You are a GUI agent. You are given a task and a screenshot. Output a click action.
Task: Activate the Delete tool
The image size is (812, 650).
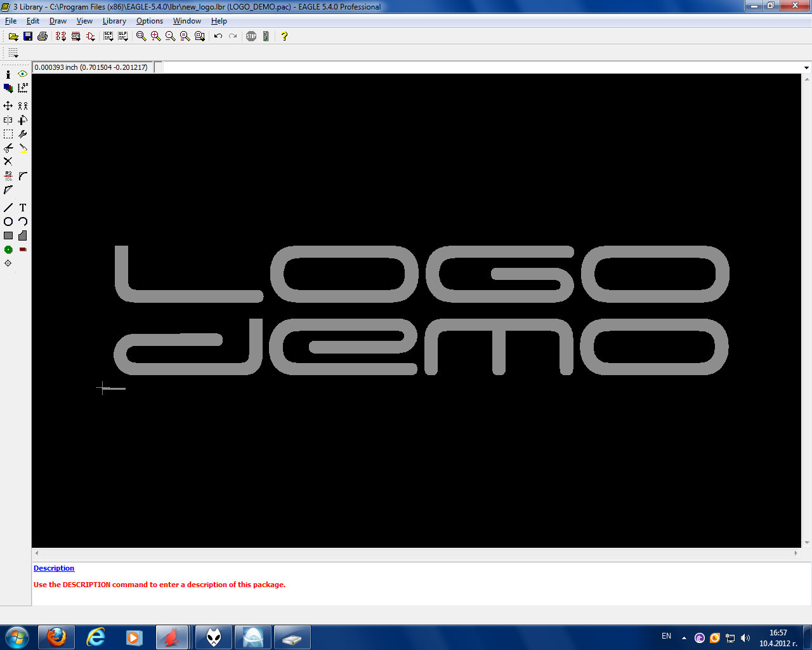tap(8, 161)
